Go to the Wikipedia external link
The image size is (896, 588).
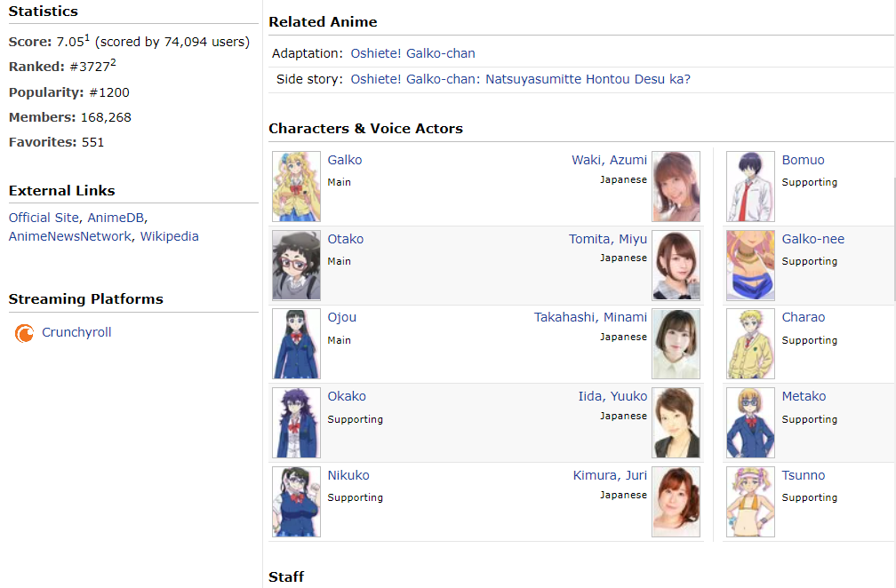169,237
